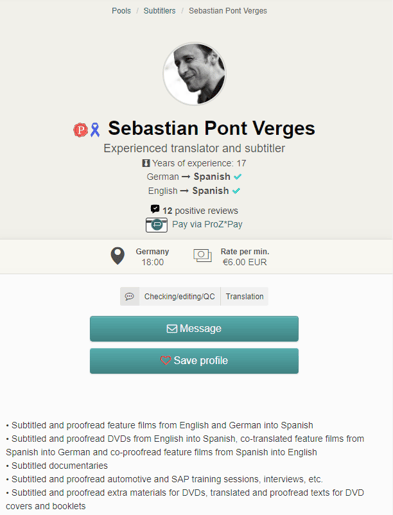Click the checkmark next to English to Spanish
This screenshot has width=393, height=515.
tap(236, 191)
